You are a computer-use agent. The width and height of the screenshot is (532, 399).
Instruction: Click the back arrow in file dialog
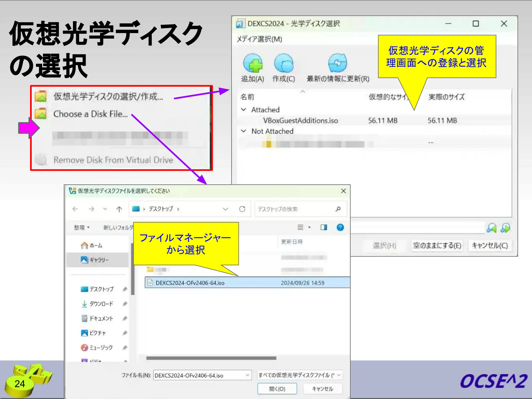(x=75, y=209)
